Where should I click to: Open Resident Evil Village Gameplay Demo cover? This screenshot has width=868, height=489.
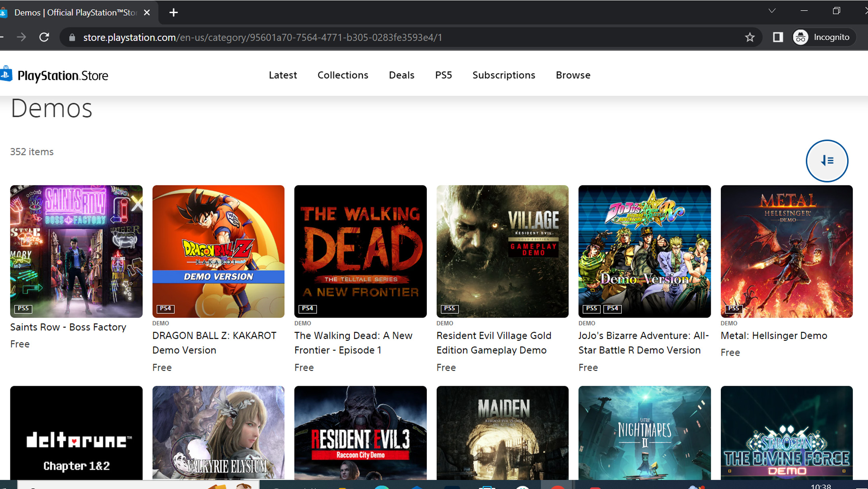click(502, 251)
